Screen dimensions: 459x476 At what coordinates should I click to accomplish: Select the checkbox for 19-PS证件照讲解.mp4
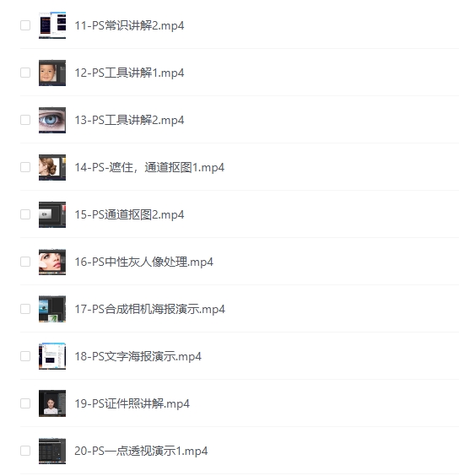click(25, 403)
